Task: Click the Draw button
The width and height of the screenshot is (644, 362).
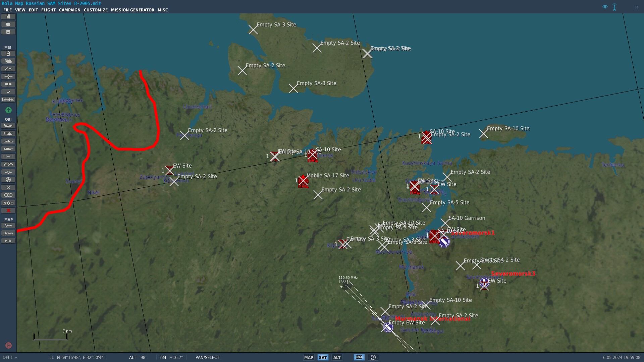Action: coord(8,233)
